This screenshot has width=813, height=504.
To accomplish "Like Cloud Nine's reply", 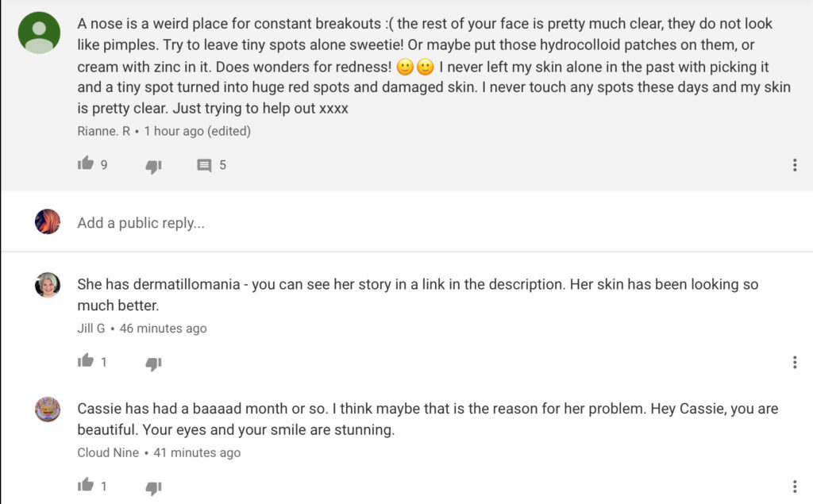I will coord(86,486).
